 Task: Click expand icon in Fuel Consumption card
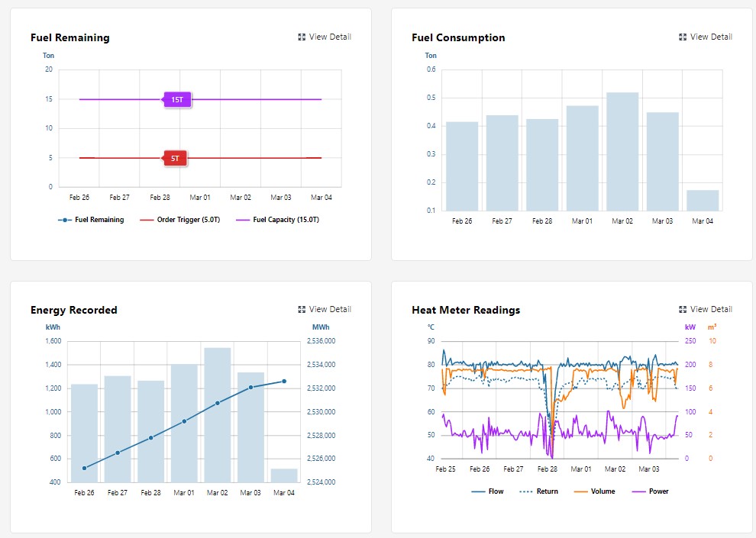coord(683,37)
